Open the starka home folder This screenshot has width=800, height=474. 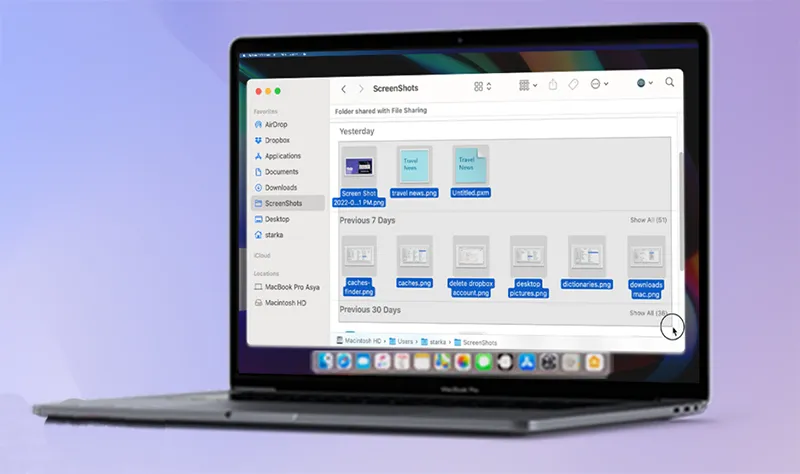pyautogui.click(x=268, y=235)
